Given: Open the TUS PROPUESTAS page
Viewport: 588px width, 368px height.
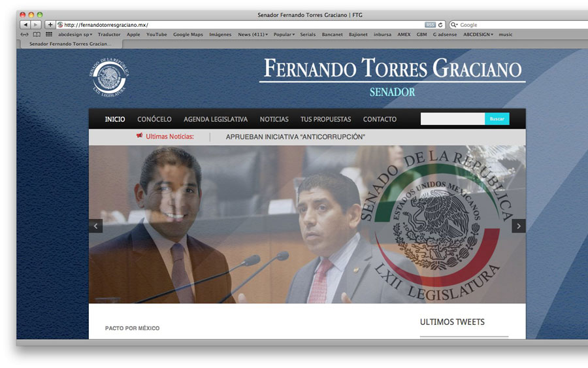Looking at the screenshot, I should (325, 120).
